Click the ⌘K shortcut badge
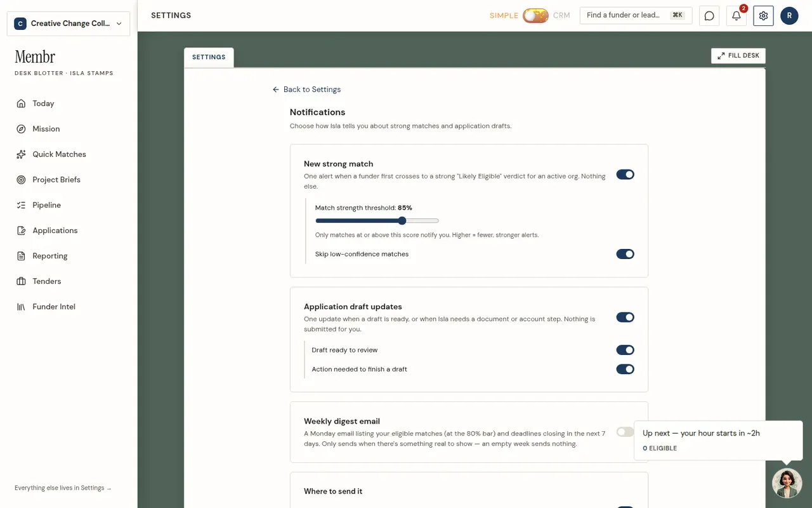The image size is (812, 508). pyautogui.click(x=678, y=15)
